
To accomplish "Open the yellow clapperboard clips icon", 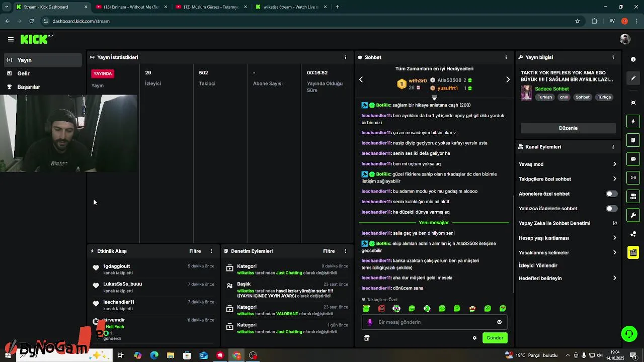I will pos(633,252).
